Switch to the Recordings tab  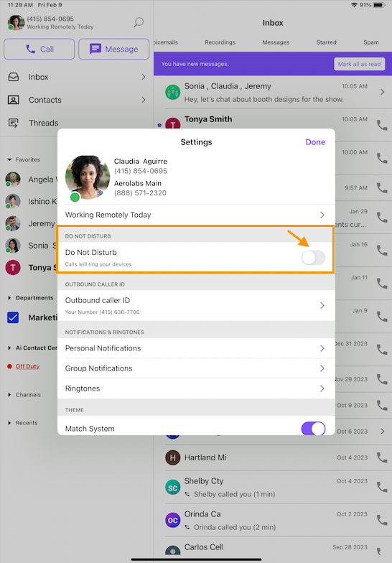click(220, 42)
